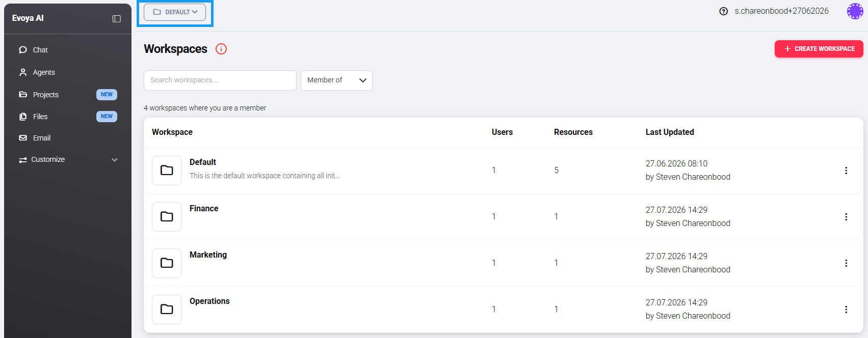The height and width of the screenshot is (338, 868).
Task: Open more options for Finance workspace
Action: [x=846, y=217]
